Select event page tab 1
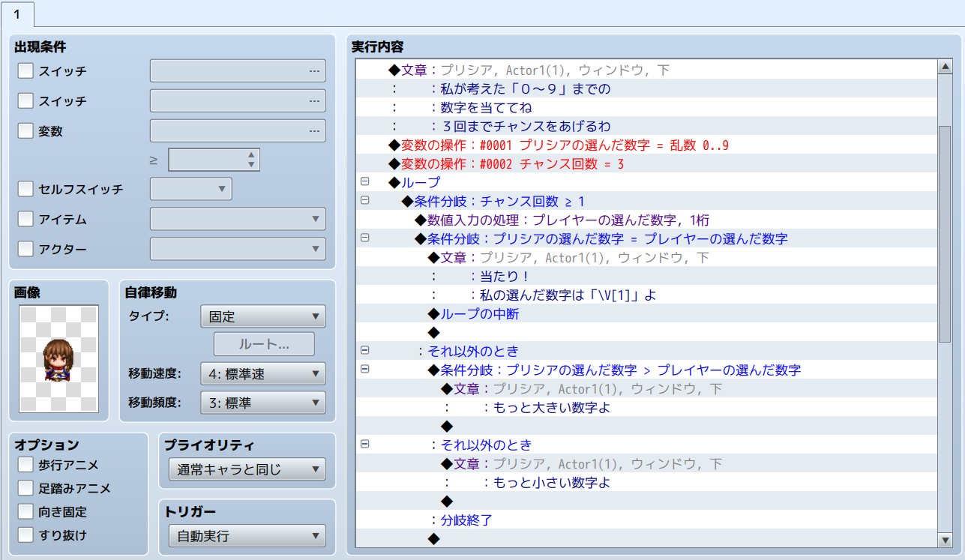The width and height of the screenshot is (965, 560). pyautogui.click(x=17, y=14)
